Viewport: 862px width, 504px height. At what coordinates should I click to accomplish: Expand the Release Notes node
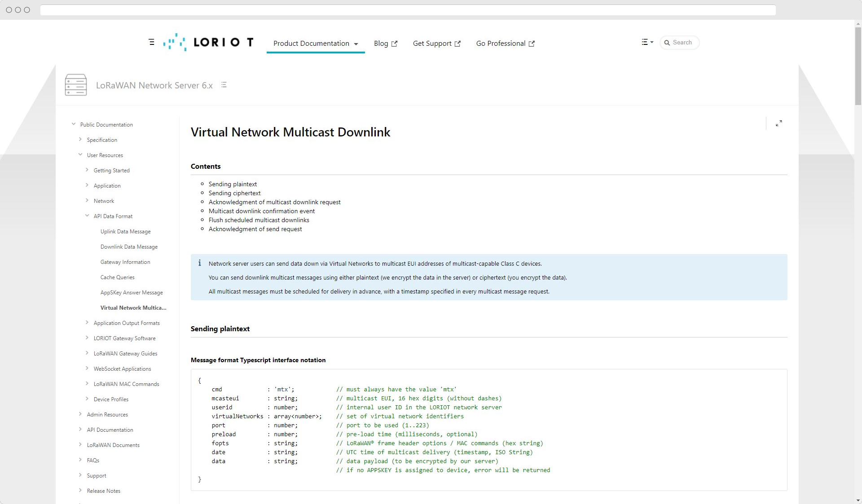[x=80, y=491]
